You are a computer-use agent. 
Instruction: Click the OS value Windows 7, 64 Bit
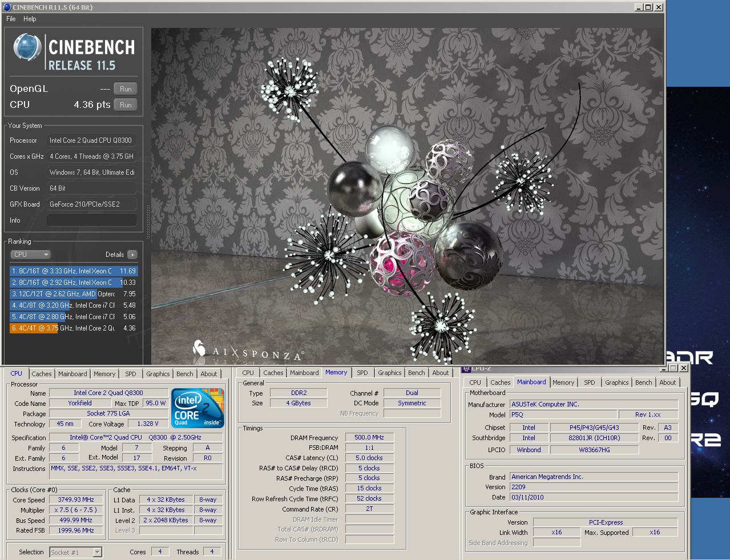pyautogui.click(x=92, y=172)
